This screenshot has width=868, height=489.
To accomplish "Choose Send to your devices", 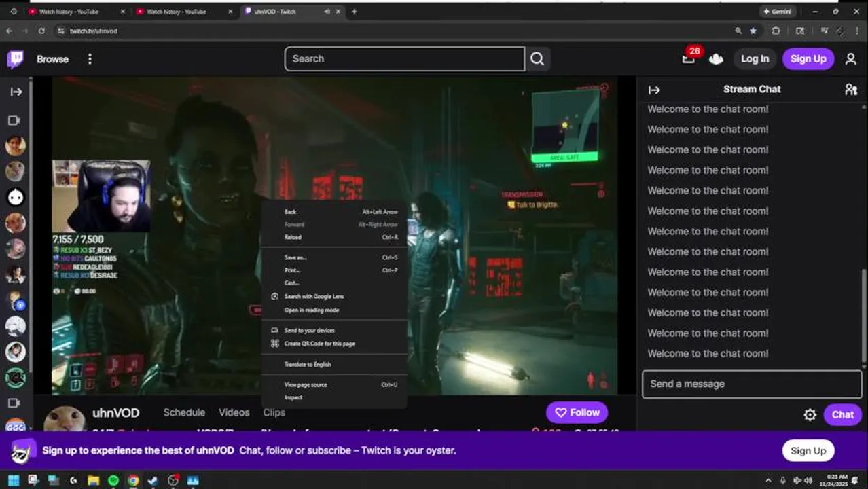I will [x=334, y=330].
